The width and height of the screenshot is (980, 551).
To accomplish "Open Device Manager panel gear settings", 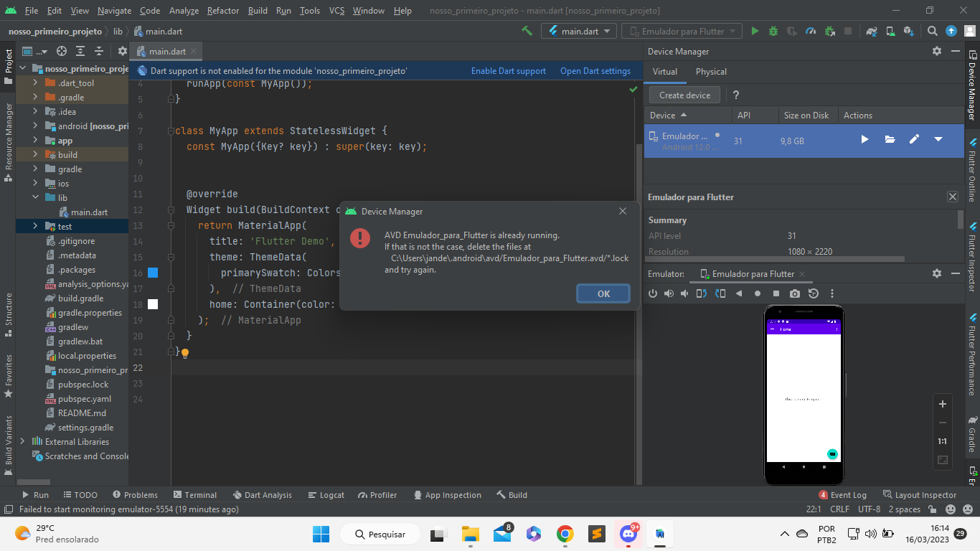I will pyautogui.click(x=936, y=51).
